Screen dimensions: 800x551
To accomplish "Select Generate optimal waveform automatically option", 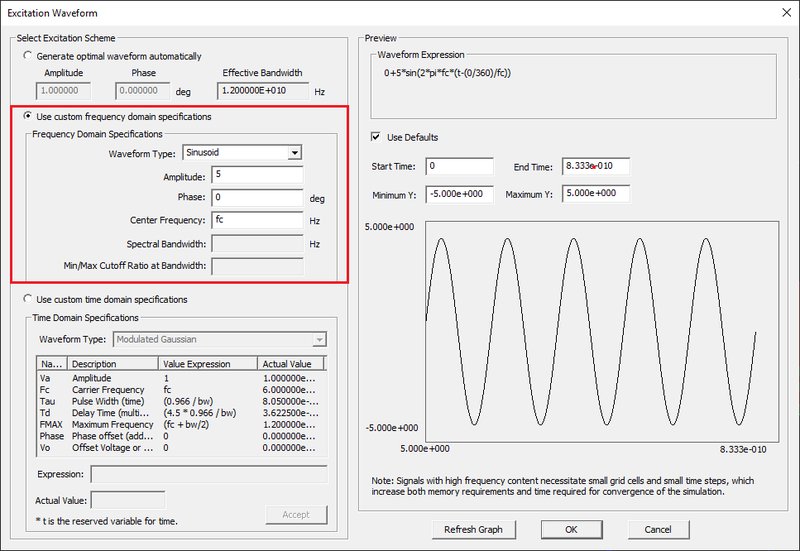I will [29, 56].
